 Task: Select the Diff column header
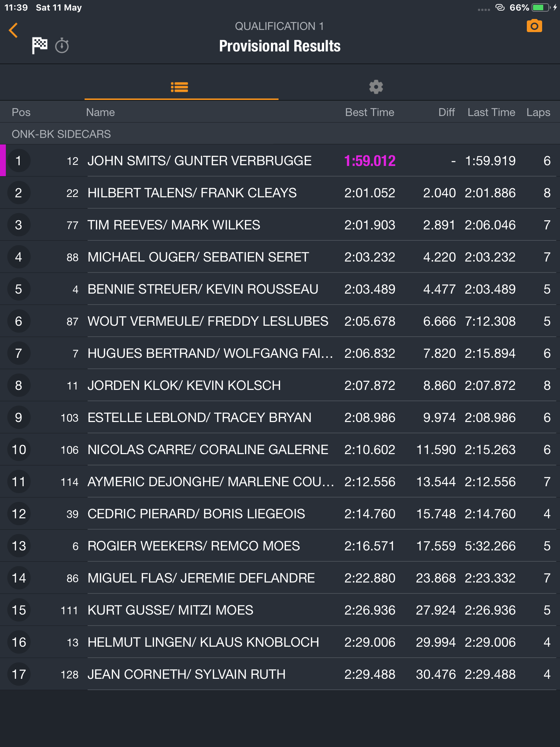[447, 112]
